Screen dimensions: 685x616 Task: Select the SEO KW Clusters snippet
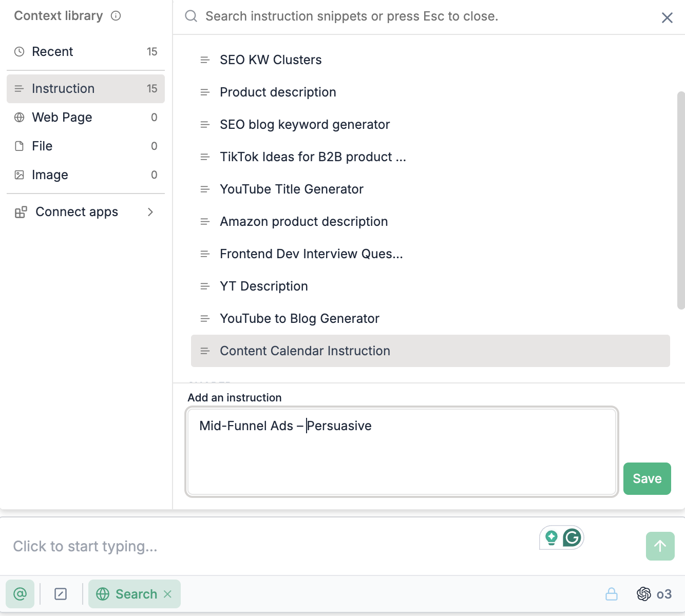(430, 60)
